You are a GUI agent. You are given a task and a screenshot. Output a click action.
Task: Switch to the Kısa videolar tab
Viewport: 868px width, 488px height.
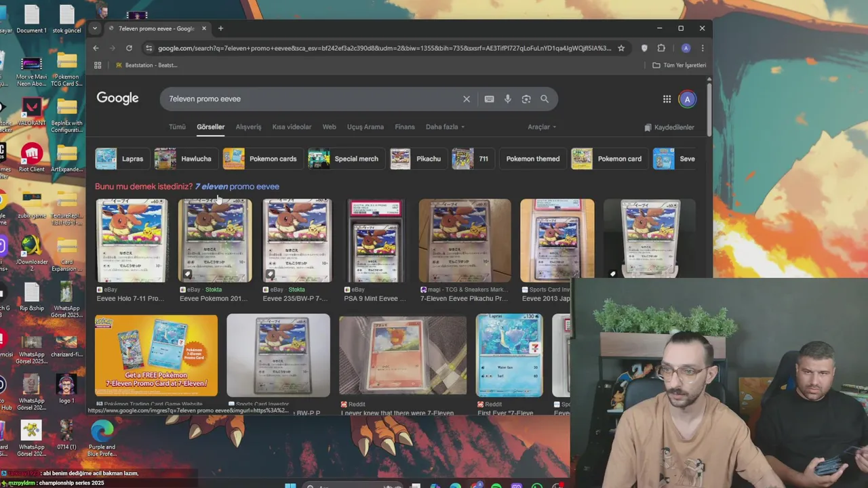click(x=292, y=127)
